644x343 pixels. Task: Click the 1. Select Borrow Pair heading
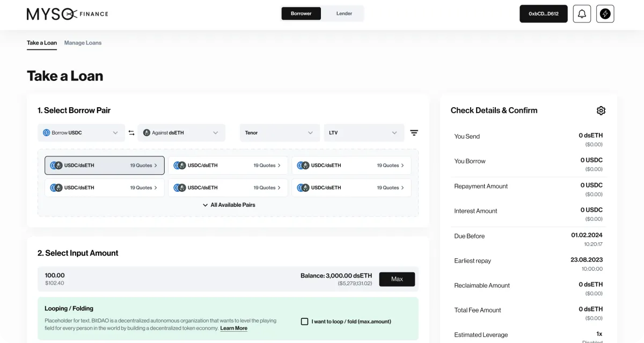[x=74, y=110]
